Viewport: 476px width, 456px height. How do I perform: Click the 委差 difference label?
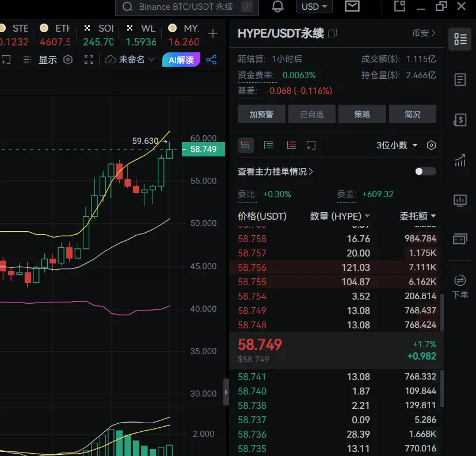coord(346,194)
